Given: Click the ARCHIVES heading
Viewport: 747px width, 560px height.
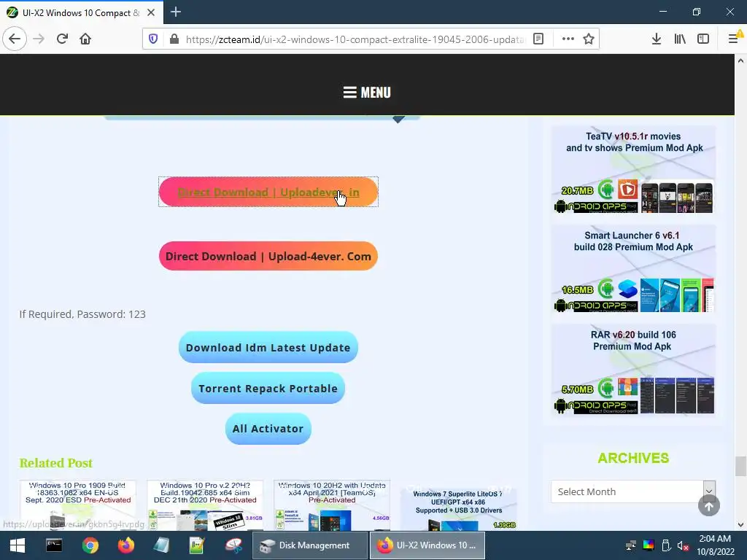Looking at the screenshot, I should coord(633,458).
